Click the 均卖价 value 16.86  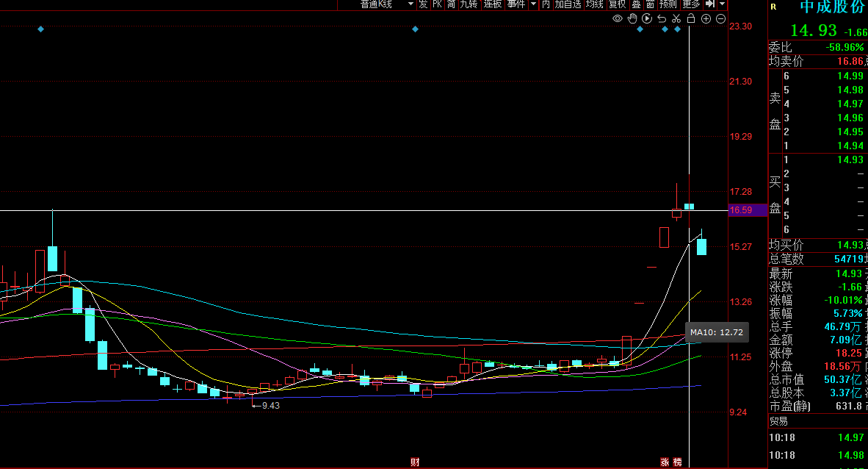pyautogui.click(x=850, y=61)
